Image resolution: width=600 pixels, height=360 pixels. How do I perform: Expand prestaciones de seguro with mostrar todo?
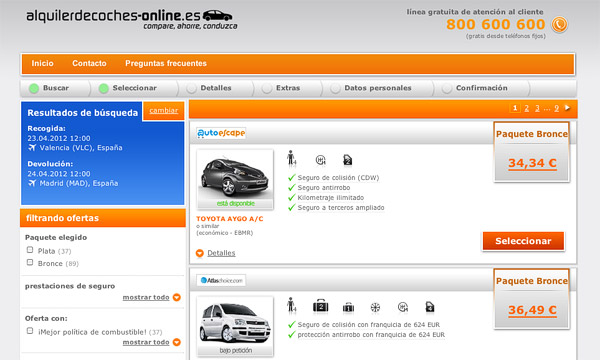(x=146, y=297)
